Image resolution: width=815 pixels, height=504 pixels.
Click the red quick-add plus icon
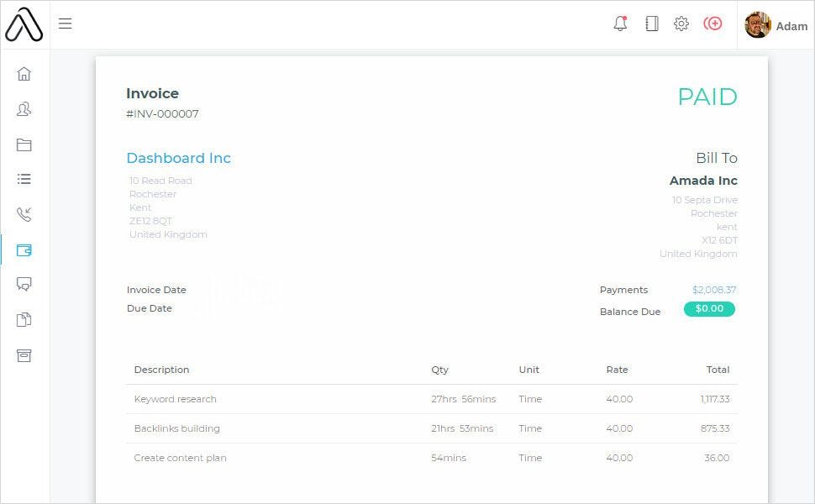click(712, 24)
